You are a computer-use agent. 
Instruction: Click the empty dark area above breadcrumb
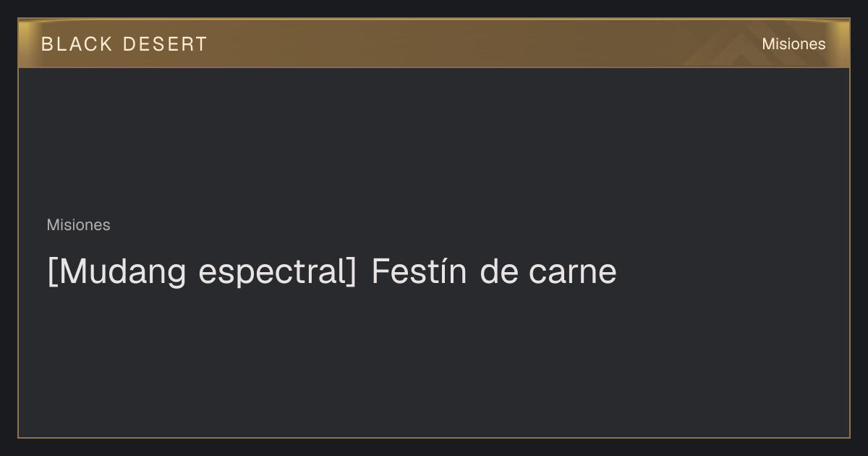pyautogui.click(x=434, y=141)
